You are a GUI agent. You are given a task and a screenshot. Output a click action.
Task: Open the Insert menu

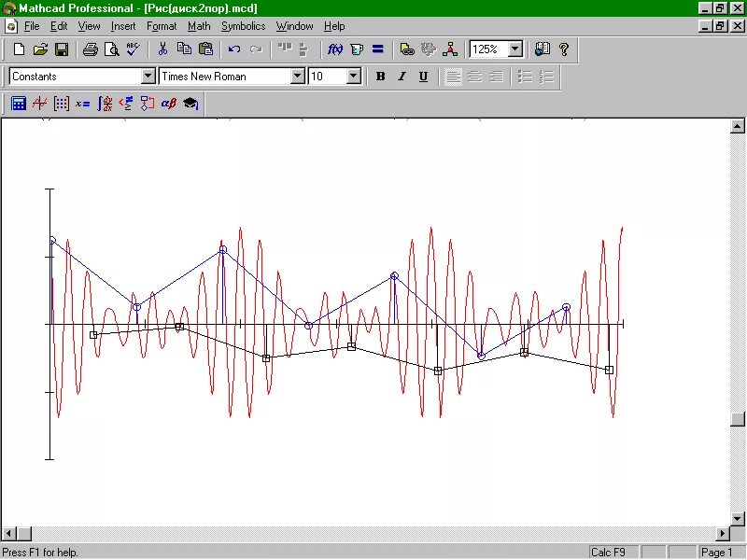[123, 26]
